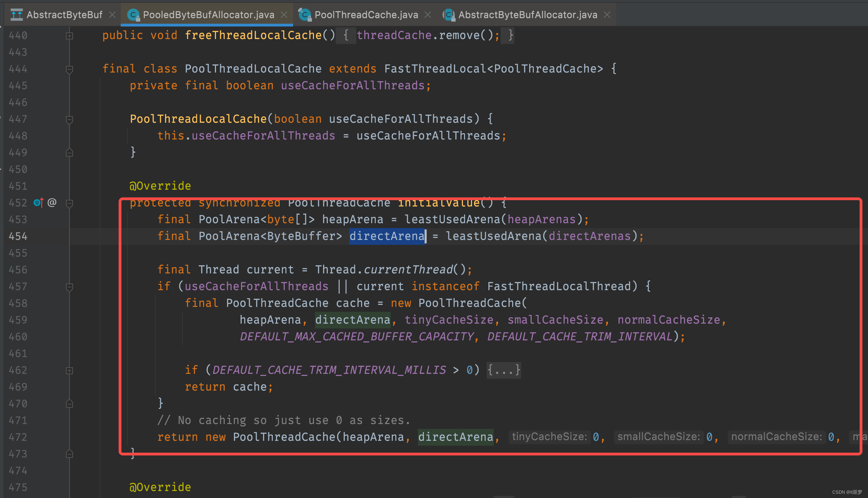Expand the folded if block at line 462
The height and width of the screenshot is (498, 868).
(69, 370)
